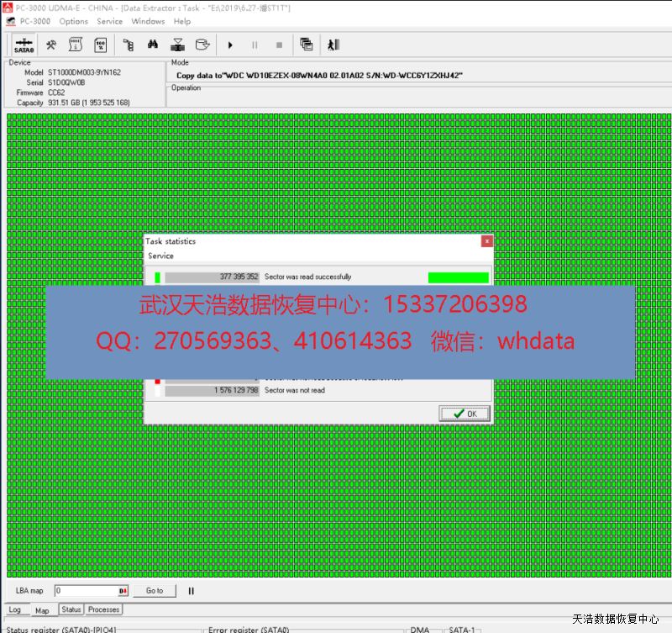Viewport: 672px width, 633px height.
Task: Open the Options menu
Action: (x=73, y=21)
